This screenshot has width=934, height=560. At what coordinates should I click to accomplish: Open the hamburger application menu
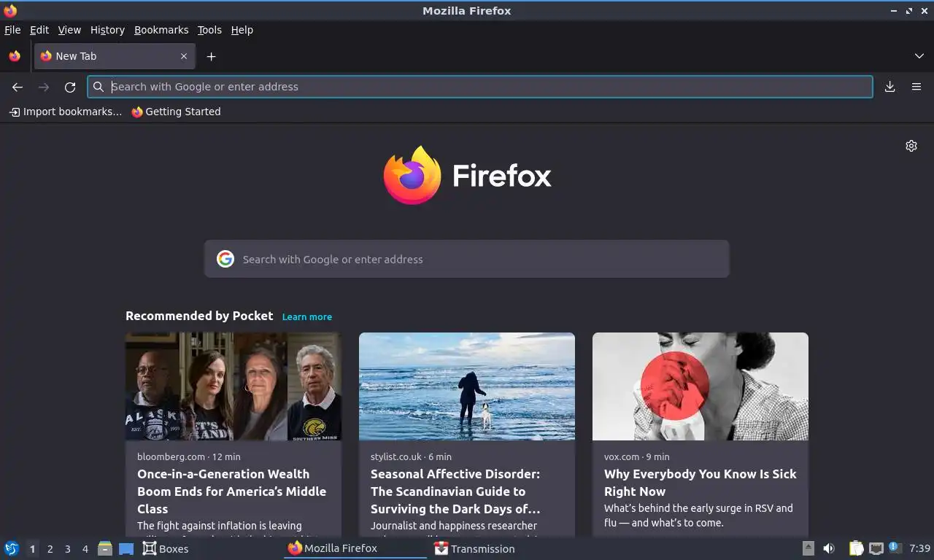(916, 87)
